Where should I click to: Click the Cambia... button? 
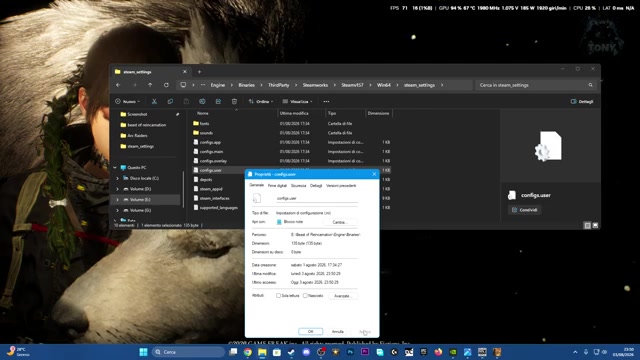(340, 222)
